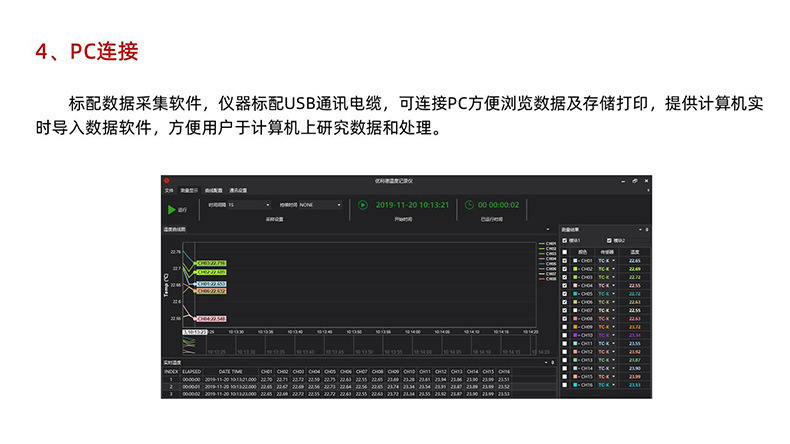The height and width of the screenshot is (444, 790).
Task: Toggle the select-all header checkbox
Action: pos(565,252)
